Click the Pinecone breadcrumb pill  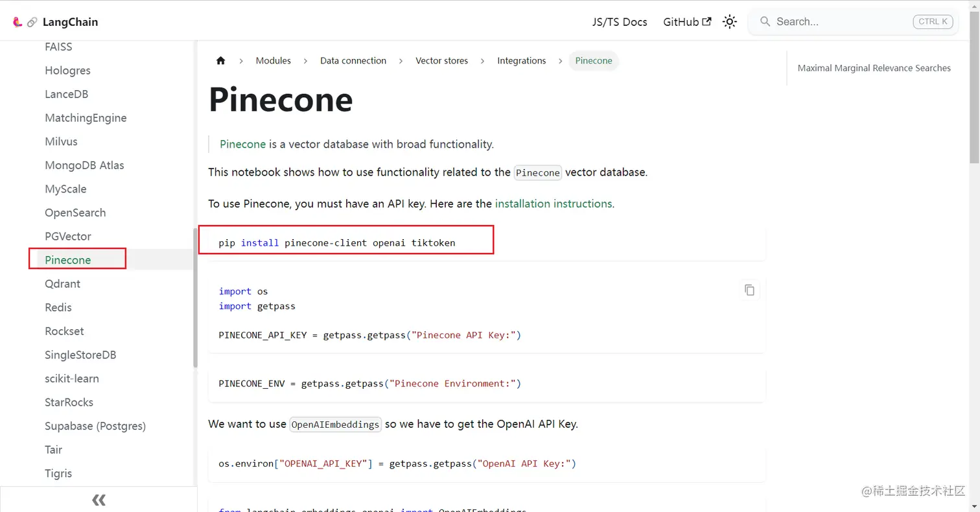tap(594, 60)
